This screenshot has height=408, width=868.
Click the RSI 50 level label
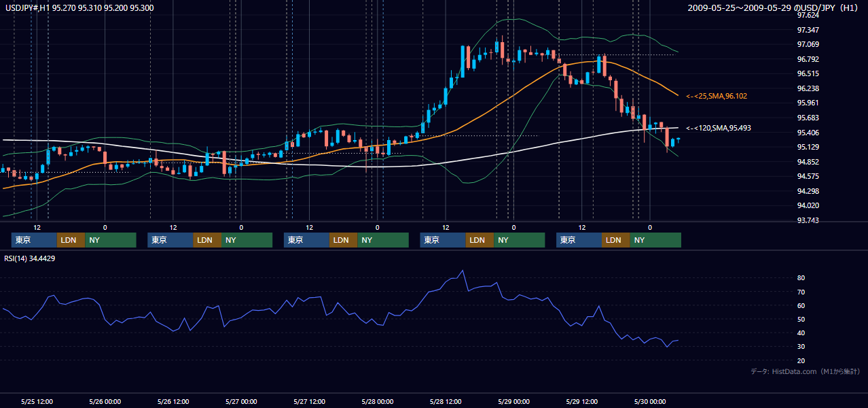[x=801, y=319]
